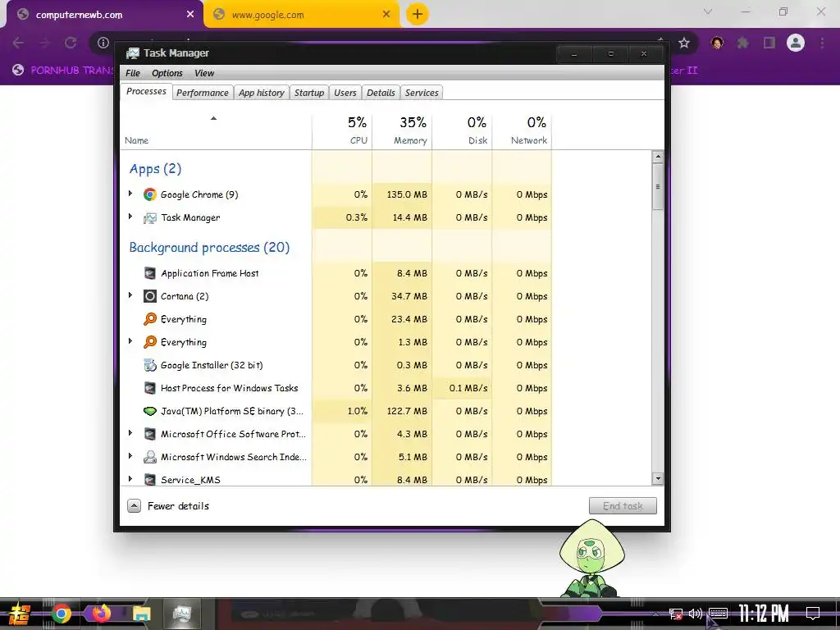This screenshot has width=840, height=630.
Task: Switch to the Details tab
Action: tap(381, 93)
